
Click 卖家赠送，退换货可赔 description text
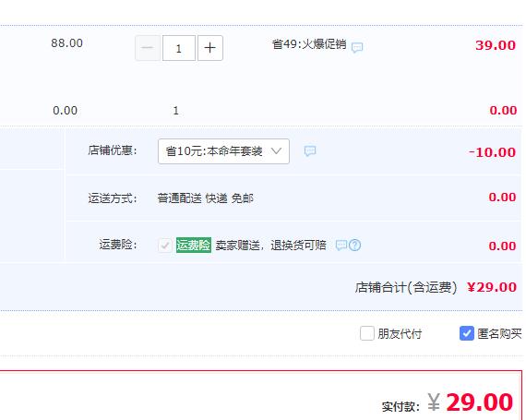point(270,246)
